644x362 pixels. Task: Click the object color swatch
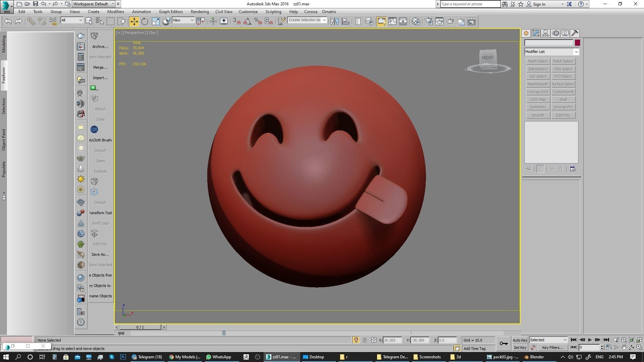(577, 43)
